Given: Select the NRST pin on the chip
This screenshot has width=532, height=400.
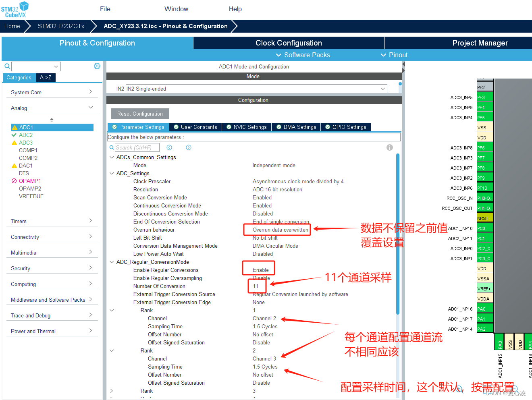Looking at the screenshot, I should [x=485, y=218].
